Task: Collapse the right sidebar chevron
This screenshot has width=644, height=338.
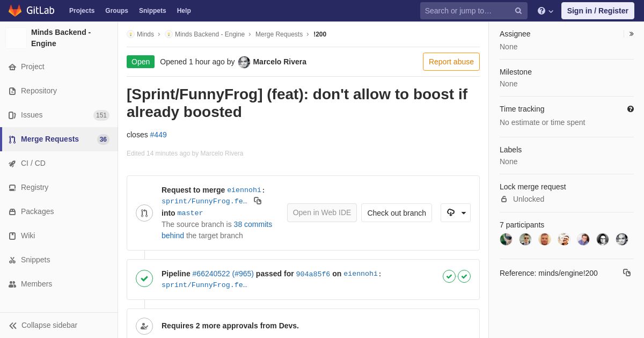Action: pos(631,34)
